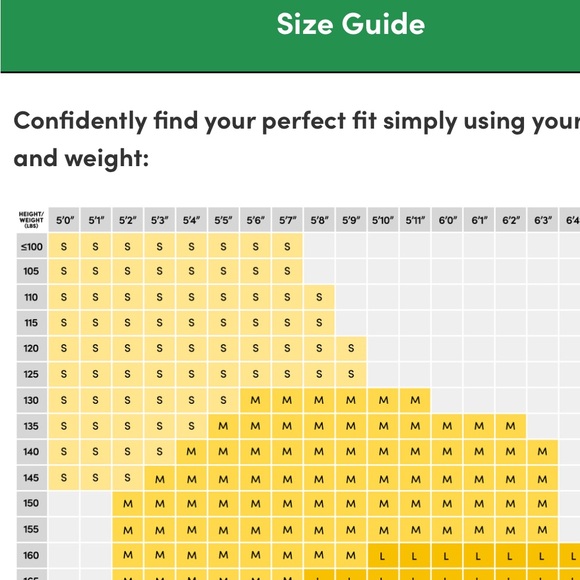Click the M cell for 5'11" at 130 lbs
The image size is (580, 580).
pyautogui.click(x=415, y=400)
